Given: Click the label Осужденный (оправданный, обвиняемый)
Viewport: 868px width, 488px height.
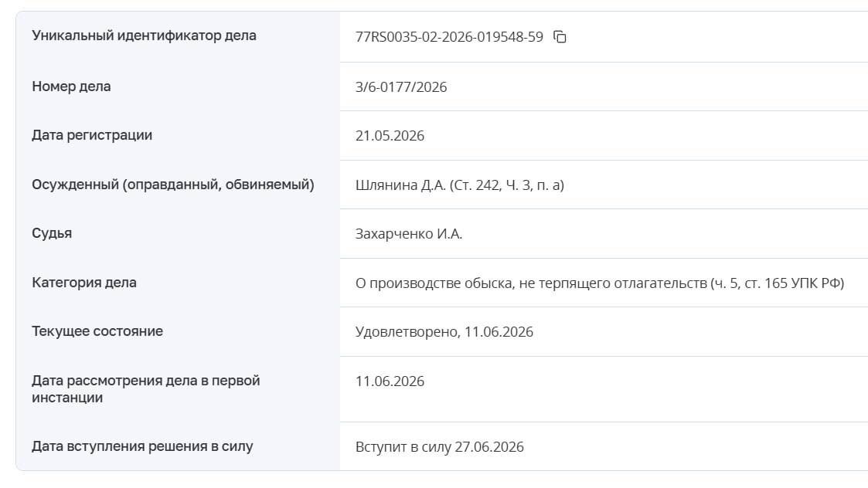Looking at the screenshot, I should coord(172,185).
